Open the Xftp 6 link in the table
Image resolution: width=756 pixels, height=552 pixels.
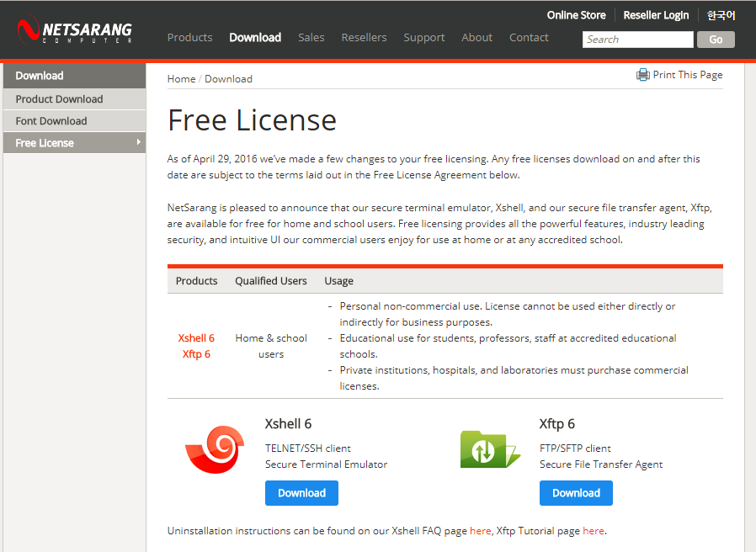196,354
